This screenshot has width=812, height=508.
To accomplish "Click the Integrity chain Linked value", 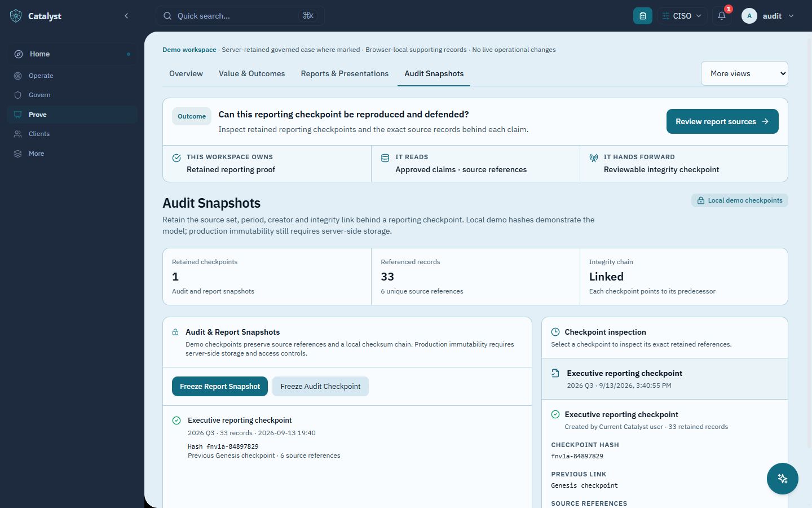I will tap(606, 277).
